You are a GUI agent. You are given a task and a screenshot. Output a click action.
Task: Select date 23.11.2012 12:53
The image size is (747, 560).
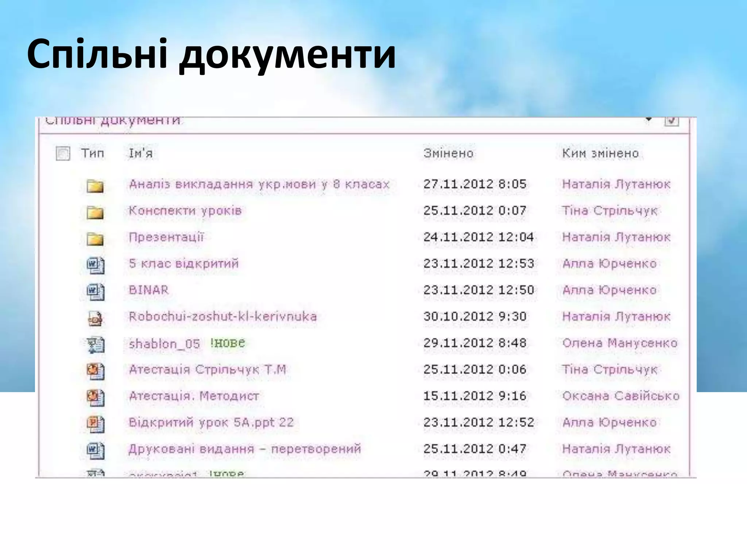point(479,264)
